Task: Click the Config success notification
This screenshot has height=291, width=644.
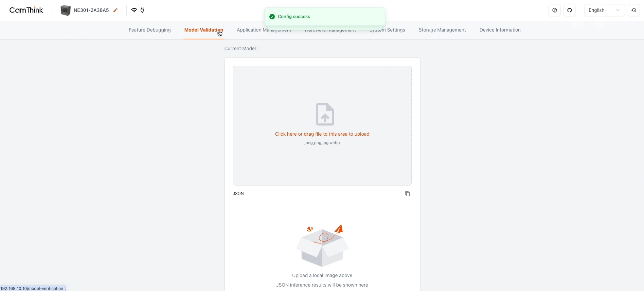Action: tap(324, 17)
